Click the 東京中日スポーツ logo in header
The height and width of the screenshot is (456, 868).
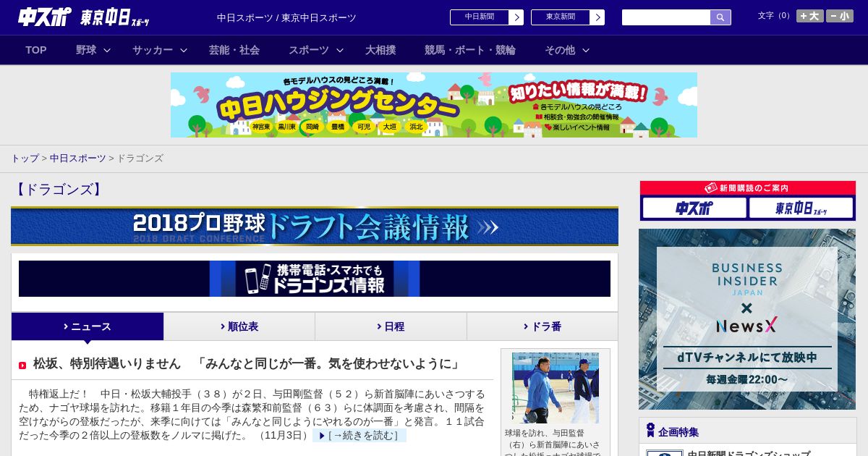(x=115, y=17)
